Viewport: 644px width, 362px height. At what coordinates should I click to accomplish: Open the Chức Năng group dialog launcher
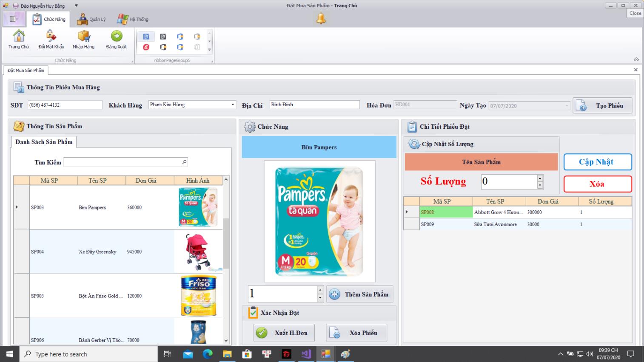[132, 61]
